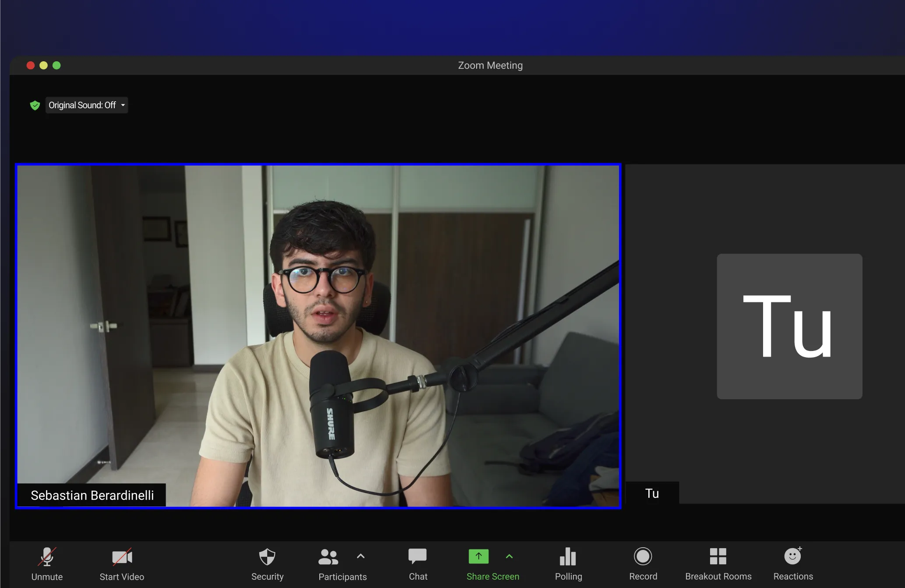
Task: Unmute the microphone
Action: pos(47,557)
